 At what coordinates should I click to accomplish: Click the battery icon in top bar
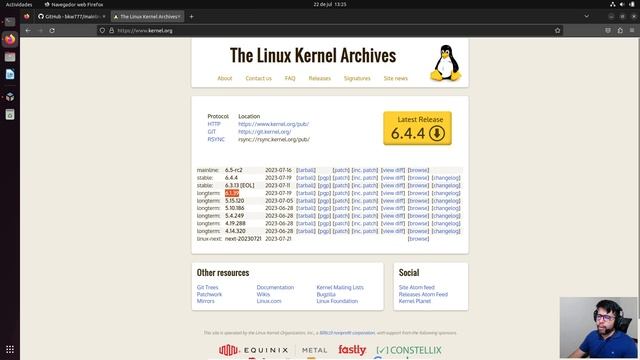coord(632,4)
